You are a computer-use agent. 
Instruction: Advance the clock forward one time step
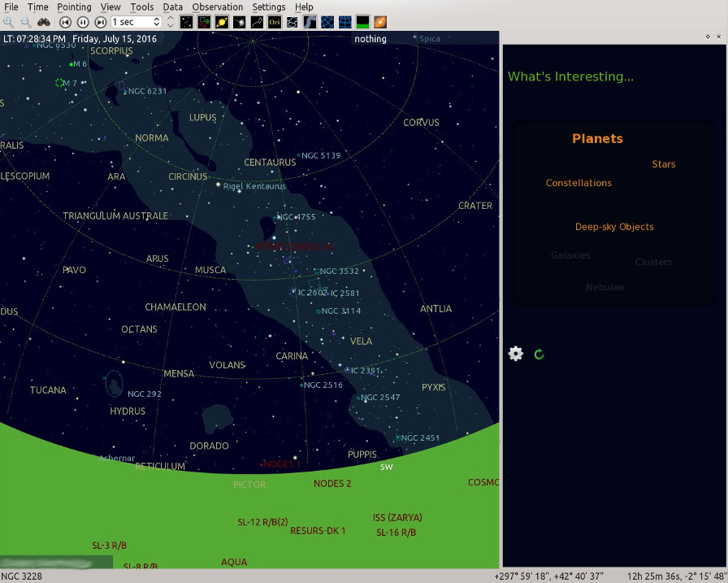[x=100, y=22]
